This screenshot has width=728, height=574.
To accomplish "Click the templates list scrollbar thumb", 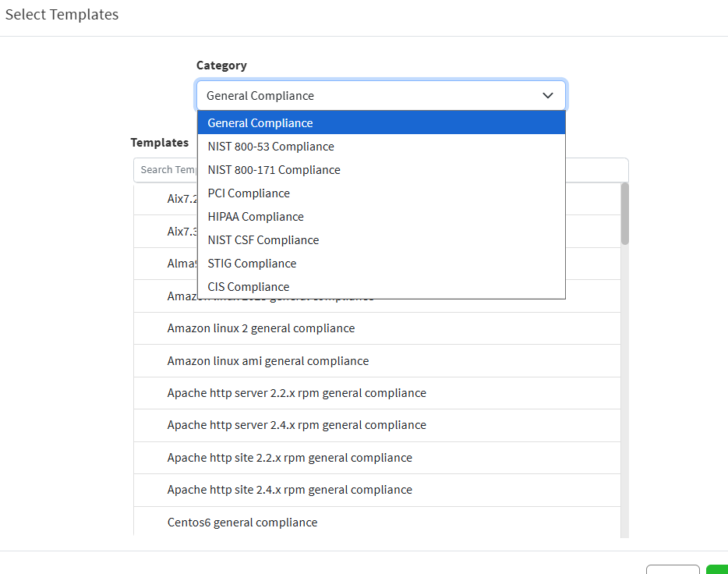I will click(x=624, y=214).
